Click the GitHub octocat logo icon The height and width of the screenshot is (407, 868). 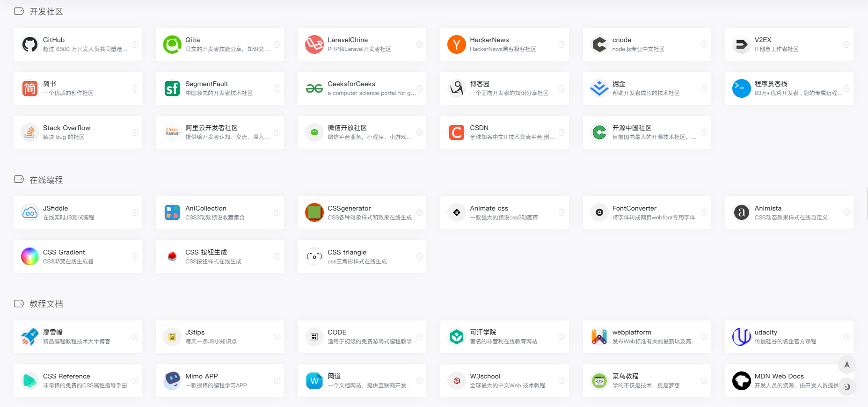[x=30, y=45]
